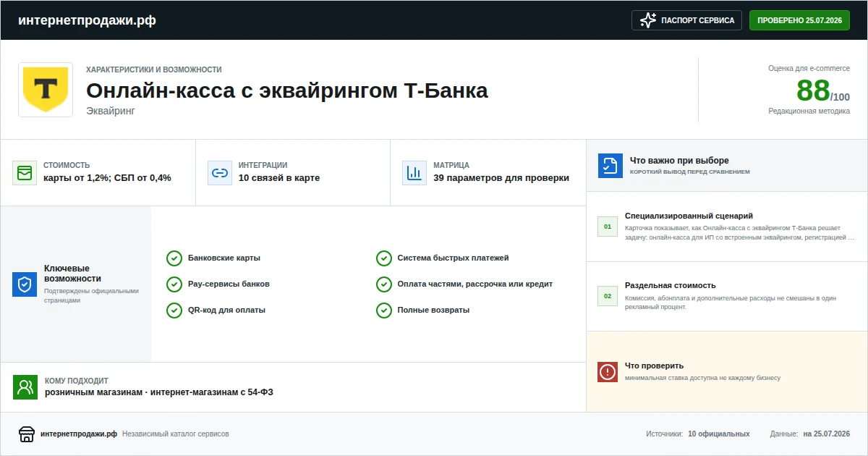Screen dimensions: 868x456
Task: Click the Что проверить heading
Action: point(654,366)
